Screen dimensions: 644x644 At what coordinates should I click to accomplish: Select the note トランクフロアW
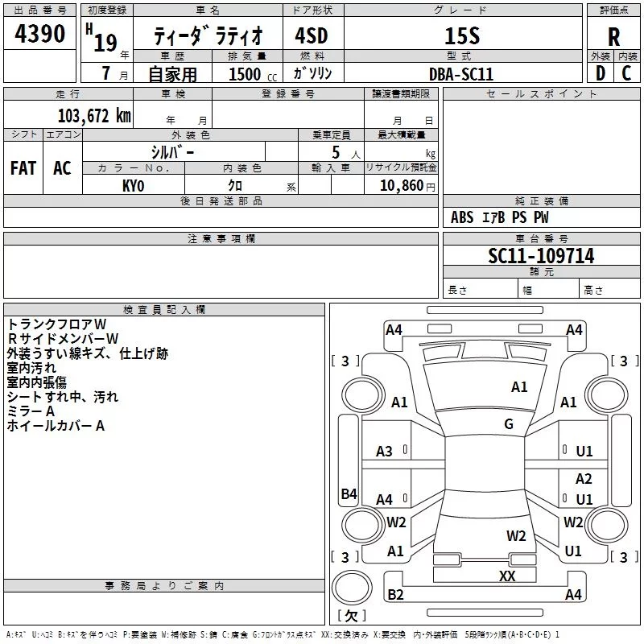pos(56,324)
